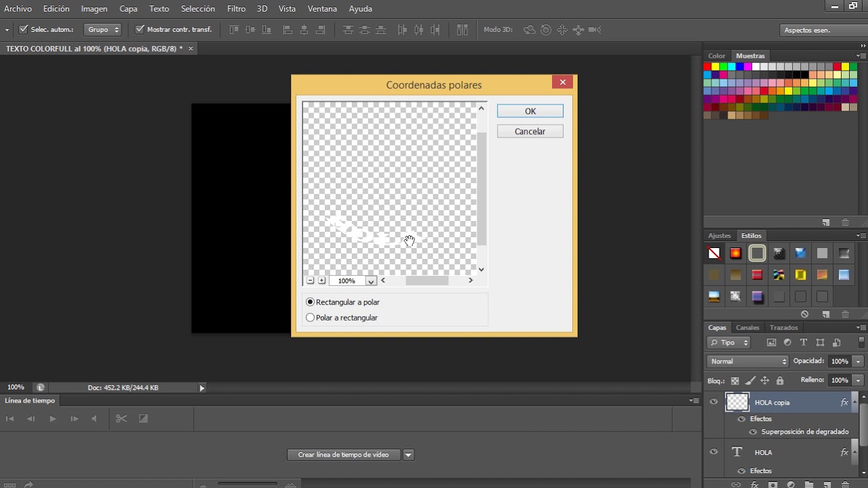Click the 3D roll mode icon
This screenshot has width=868, height=488.
tap(546, 30)
